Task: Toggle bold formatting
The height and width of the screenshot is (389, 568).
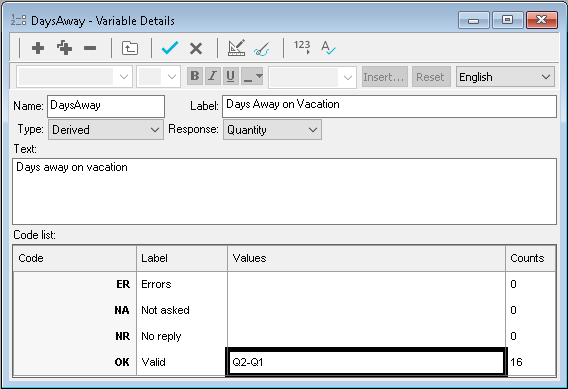Action: (x=195, y=76)
